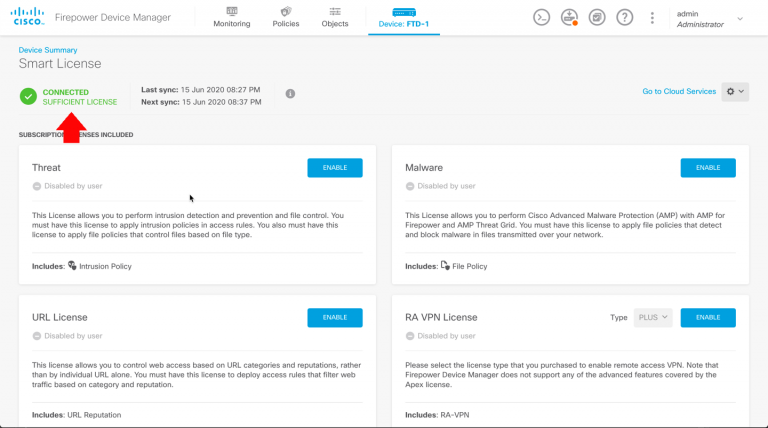Click the 'RA-VPN' includes text

pyautogui.click(x=455, y=415)
